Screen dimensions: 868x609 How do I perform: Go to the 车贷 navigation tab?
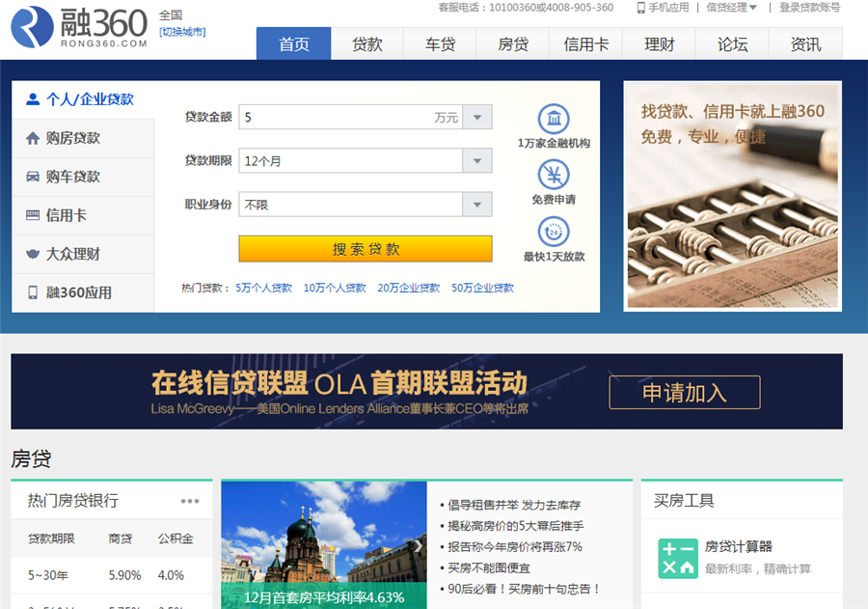[x=440, y=44]
